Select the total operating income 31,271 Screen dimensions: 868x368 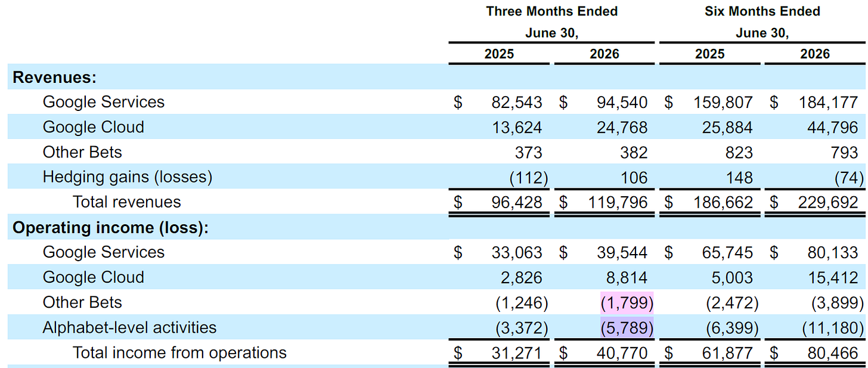517,353
